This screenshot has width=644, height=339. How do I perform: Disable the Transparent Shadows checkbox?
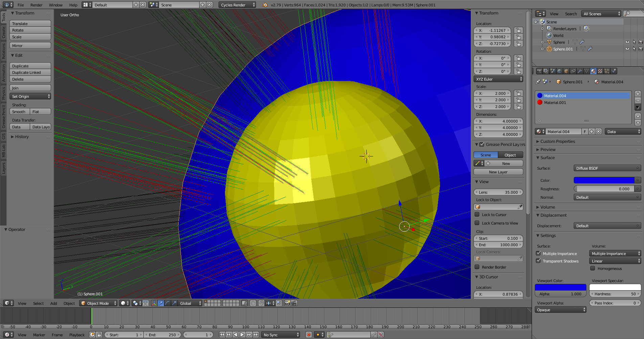tap(538, 261)
